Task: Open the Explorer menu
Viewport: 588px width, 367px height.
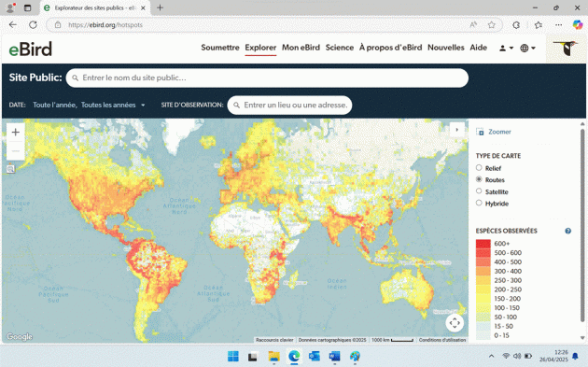Action: (x=260, y=48)
